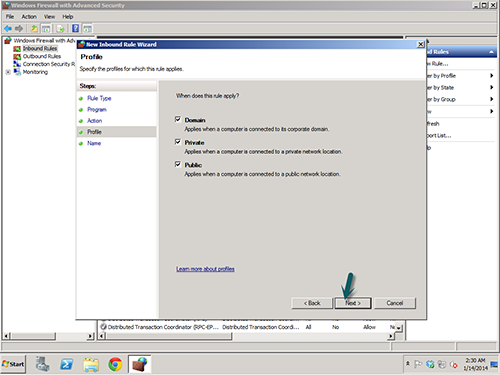The height and width of the screenshot is (375, 500).
Task: Open the File menu
Action: [x=10, y=17]
